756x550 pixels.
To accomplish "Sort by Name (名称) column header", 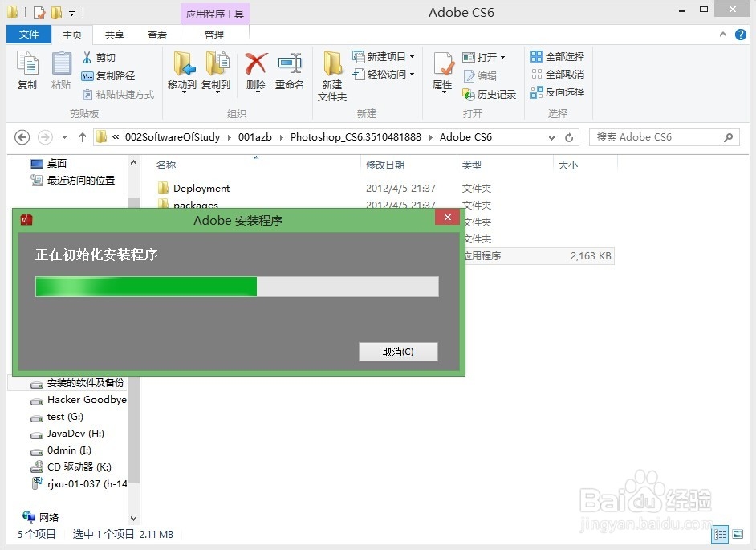I will click(166, 165).
